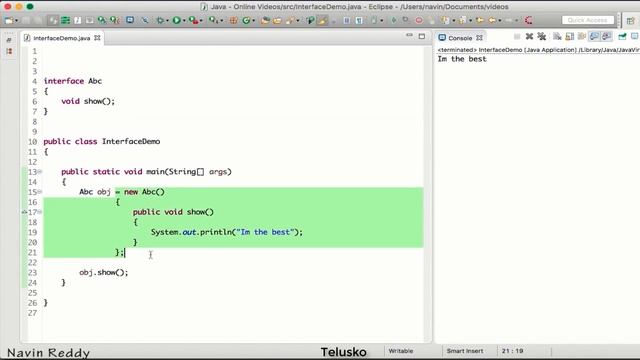
Task: Click the New Java Class icon
Action: tap(246, 20)
